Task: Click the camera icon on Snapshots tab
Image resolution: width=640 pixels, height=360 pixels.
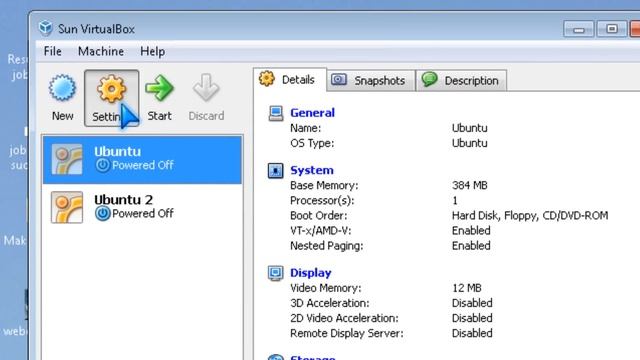Action: 339,79
